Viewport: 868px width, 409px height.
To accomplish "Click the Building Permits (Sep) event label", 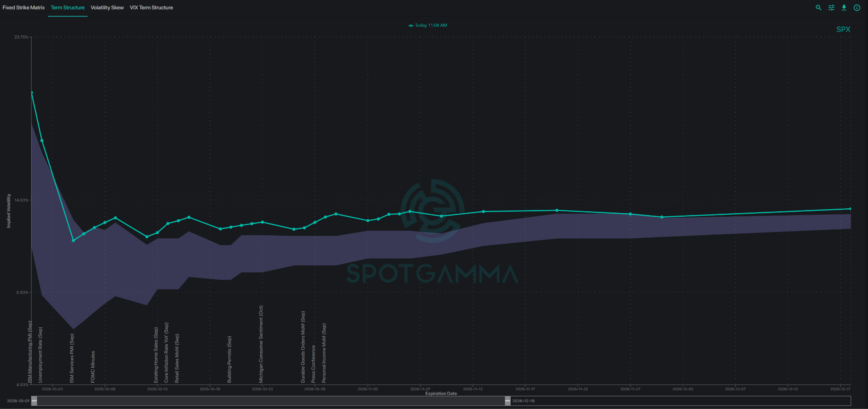I will pos(229,359).
